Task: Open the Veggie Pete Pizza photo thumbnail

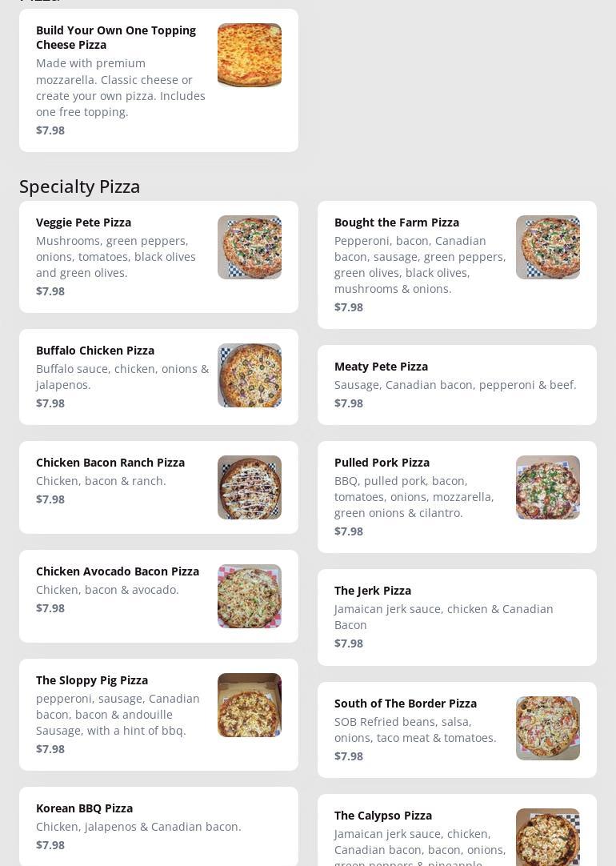Action: 250,247
